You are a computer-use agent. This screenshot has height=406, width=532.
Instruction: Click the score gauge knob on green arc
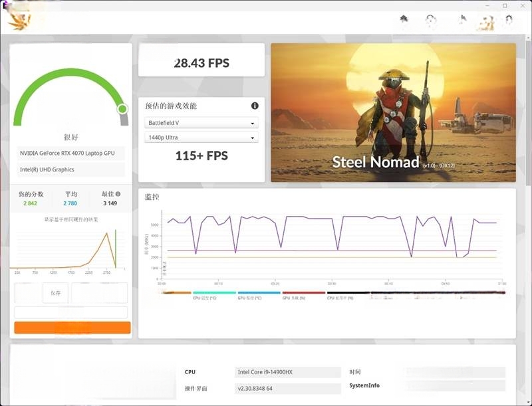(122, 109)
